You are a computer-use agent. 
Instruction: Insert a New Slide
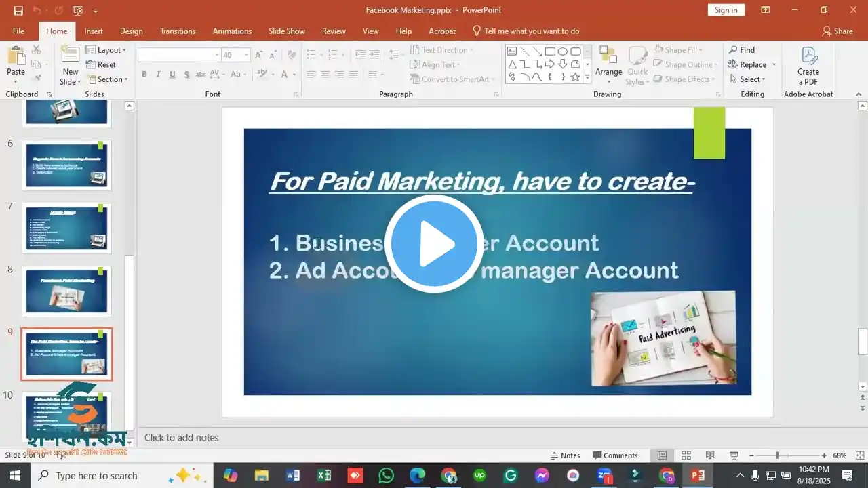(71, 66)
